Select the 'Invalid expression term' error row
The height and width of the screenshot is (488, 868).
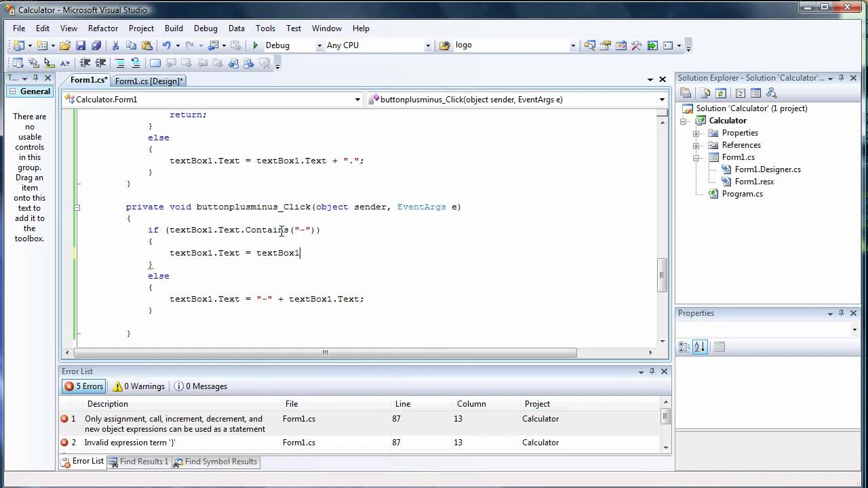360,443
